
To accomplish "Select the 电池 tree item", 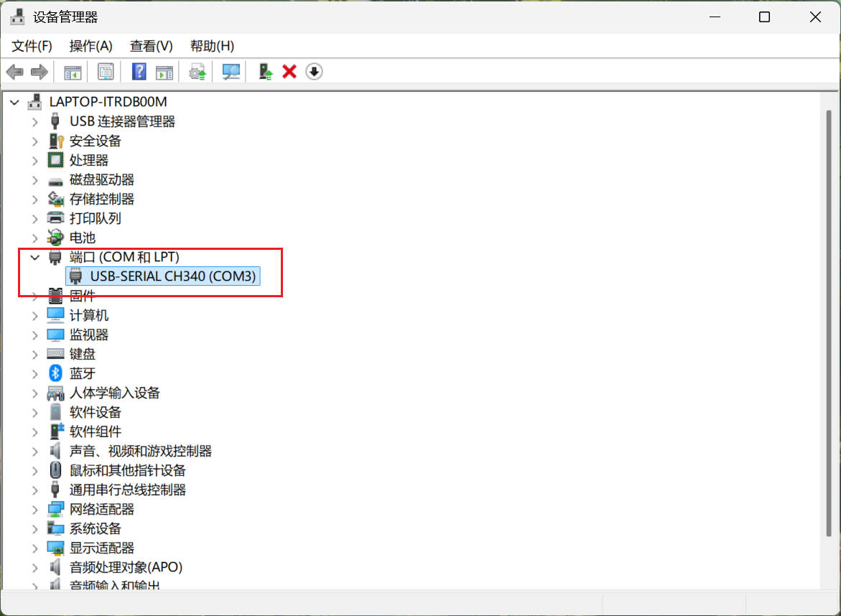I will 82,238.
